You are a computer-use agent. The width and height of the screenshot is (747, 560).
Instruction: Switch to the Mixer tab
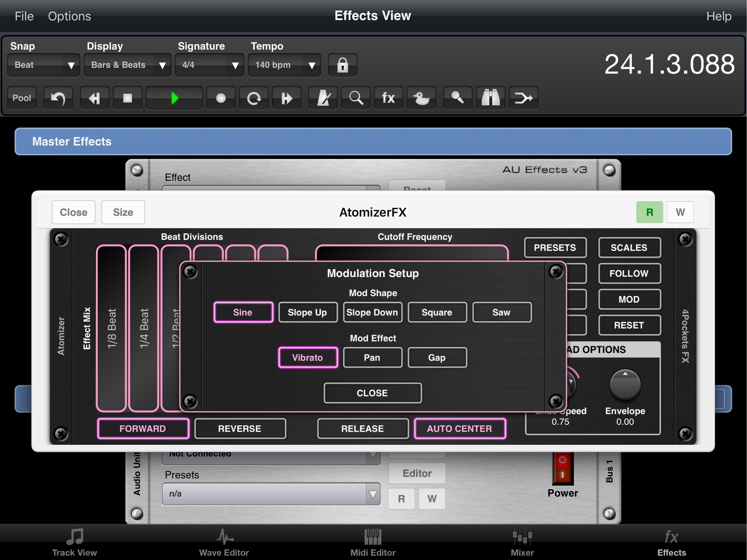coord(522,542)
